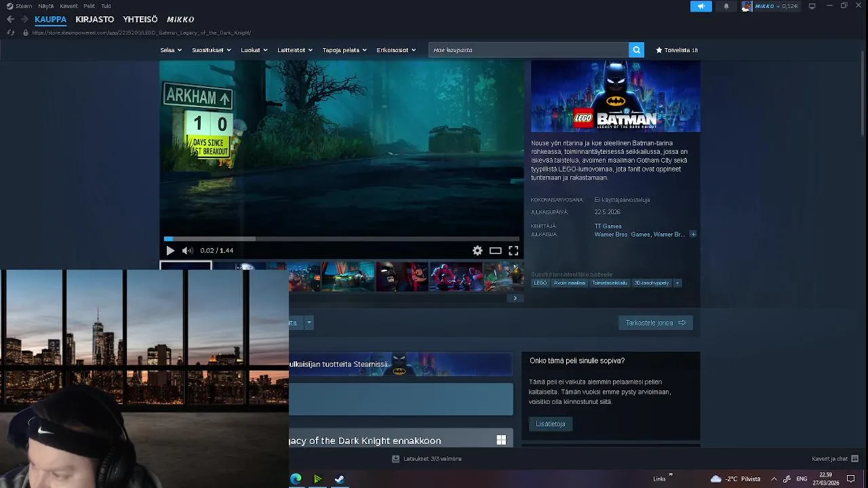Click the magnifier search button
This screenshot has height=488, width=868.
[636, 50]
